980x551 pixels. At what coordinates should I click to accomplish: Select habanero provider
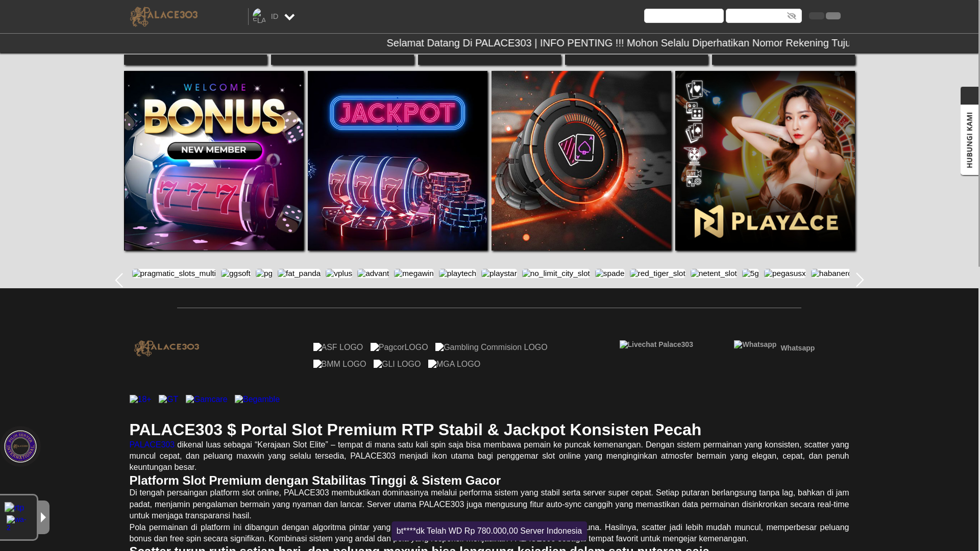coord(830,273)
